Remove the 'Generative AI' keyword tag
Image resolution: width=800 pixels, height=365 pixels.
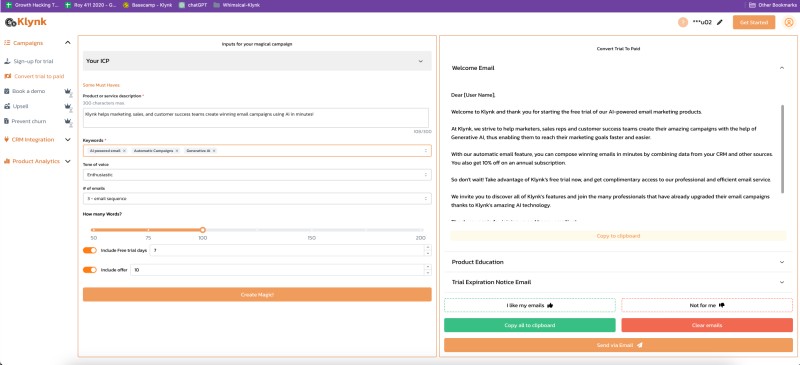pyautogui.click(x=214, y=151)
